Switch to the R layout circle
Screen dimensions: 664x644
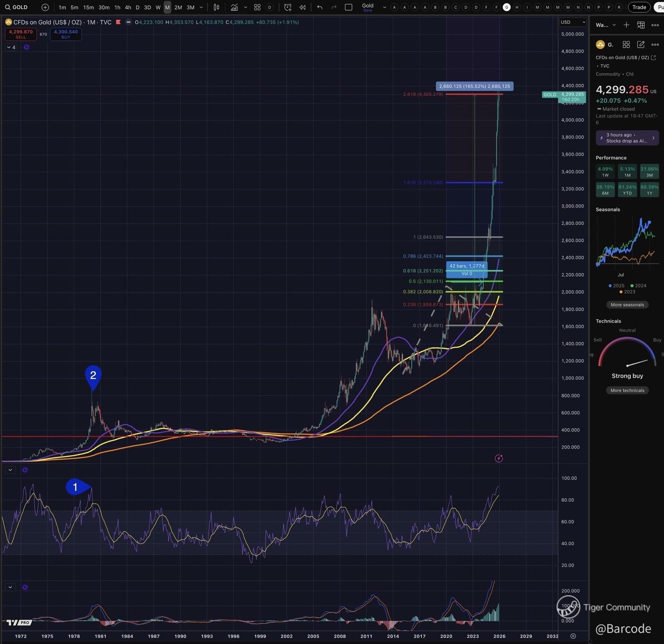coord(619,7)
